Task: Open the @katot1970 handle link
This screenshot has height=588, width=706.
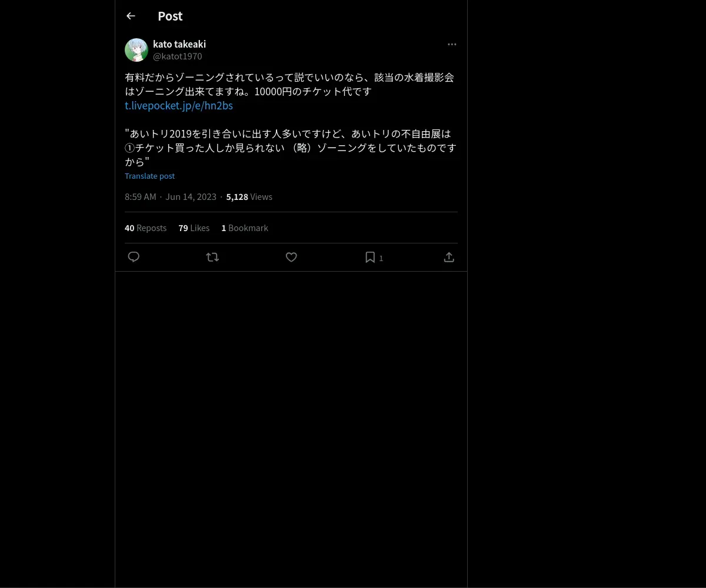Action: click(178, 56)
